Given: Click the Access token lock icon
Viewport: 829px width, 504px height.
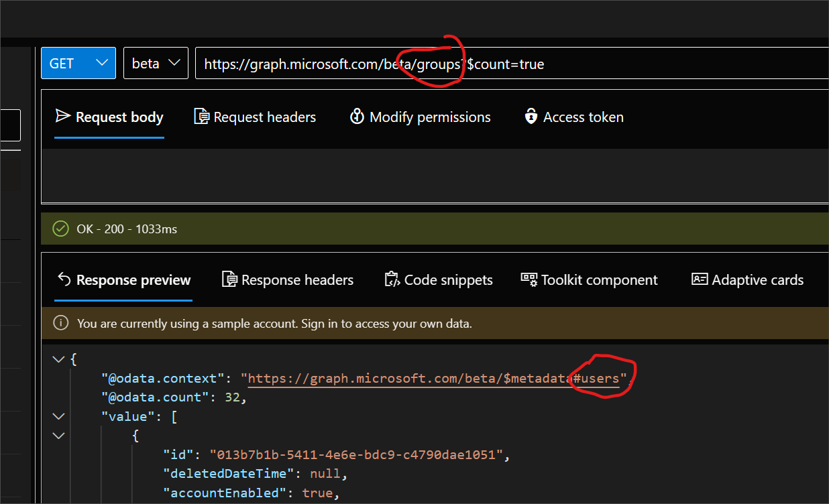Looking at the screenshot, I should pos(531,117).
